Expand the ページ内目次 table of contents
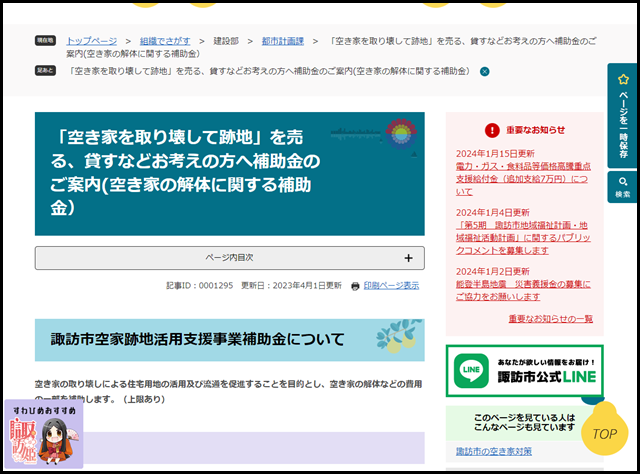 click(x=229, y=258)
